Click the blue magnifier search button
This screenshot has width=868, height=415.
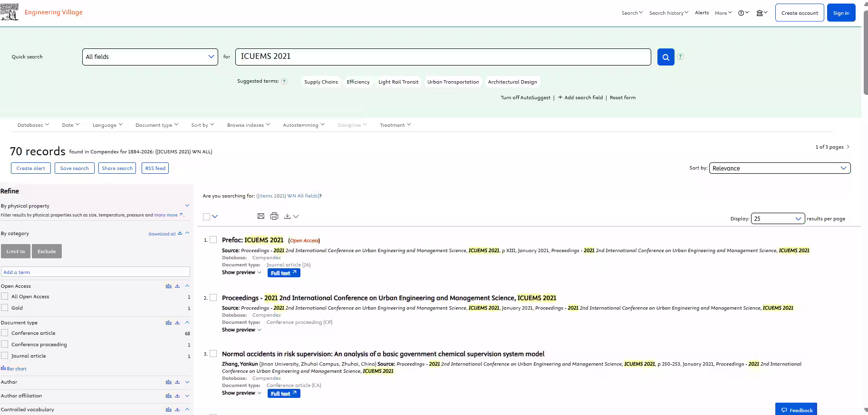pyautogui.click(x=665, y=57)
